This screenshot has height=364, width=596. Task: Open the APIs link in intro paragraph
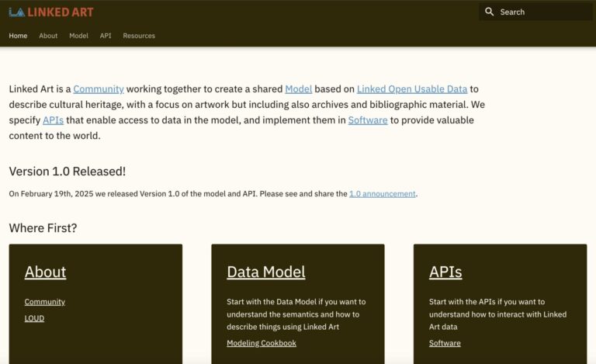(53, 120)
